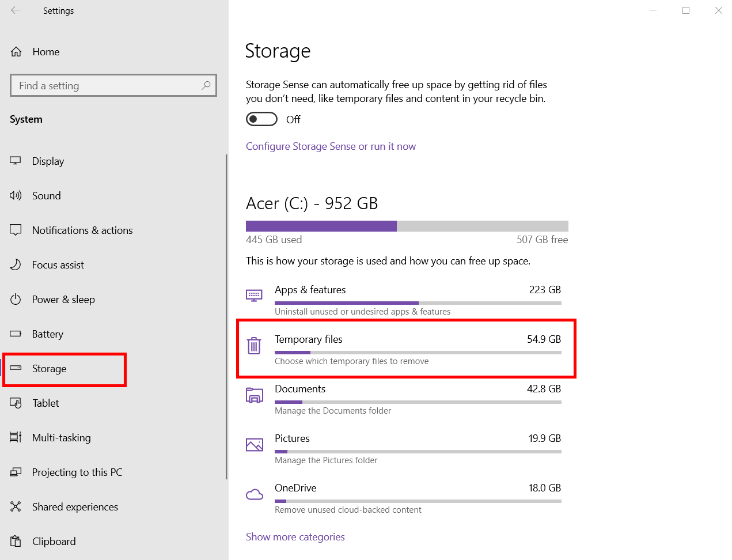Click the Shared experiences icon
This screenshot has height=560, width=732.
point(16,506)
